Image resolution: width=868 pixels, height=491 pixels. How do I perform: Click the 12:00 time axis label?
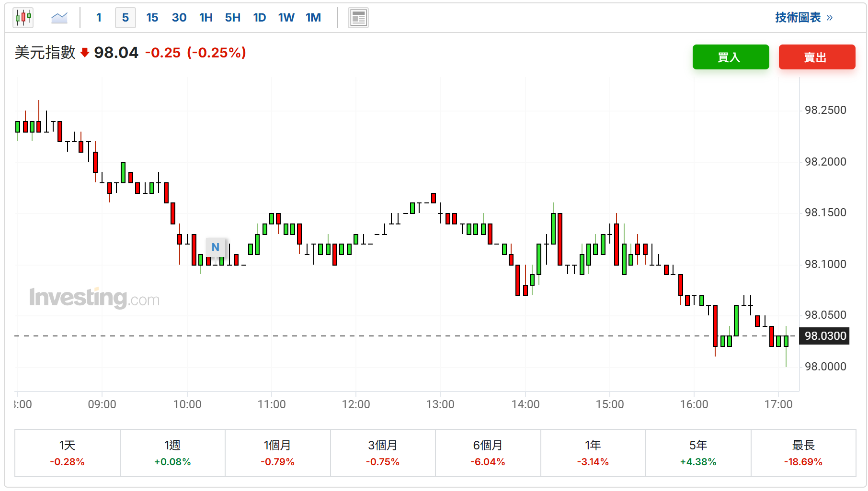point(356,404)
